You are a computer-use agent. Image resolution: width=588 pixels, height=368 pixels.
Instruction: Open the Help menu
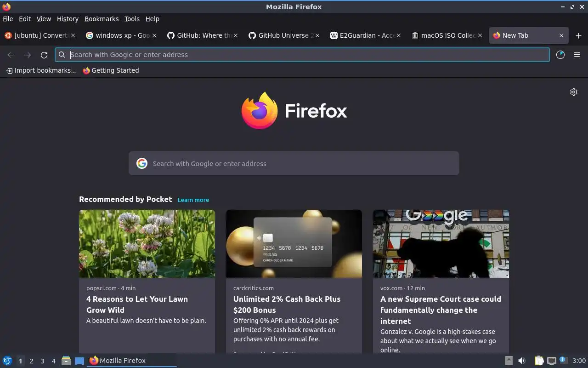153,19
